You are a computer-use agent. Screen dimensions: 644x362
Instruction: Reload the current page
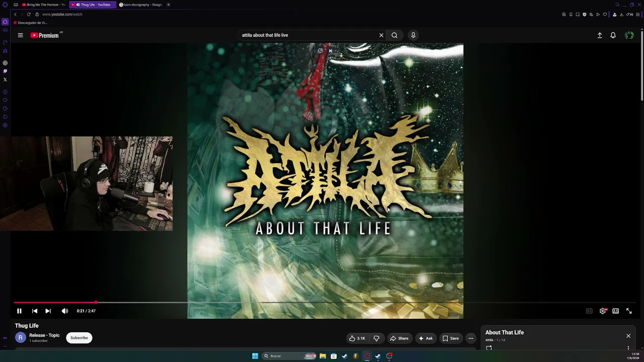pos(29,14)
